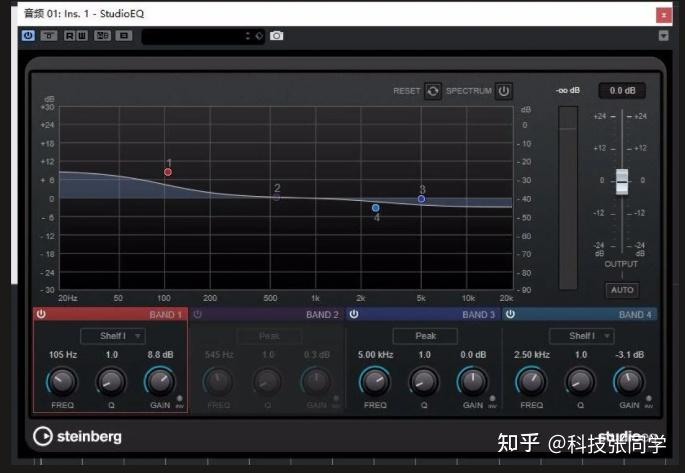Select the BAND 1 header tab
Image resolution: width=685 pixels, height=473 pixels.
[x=111, y=314]
